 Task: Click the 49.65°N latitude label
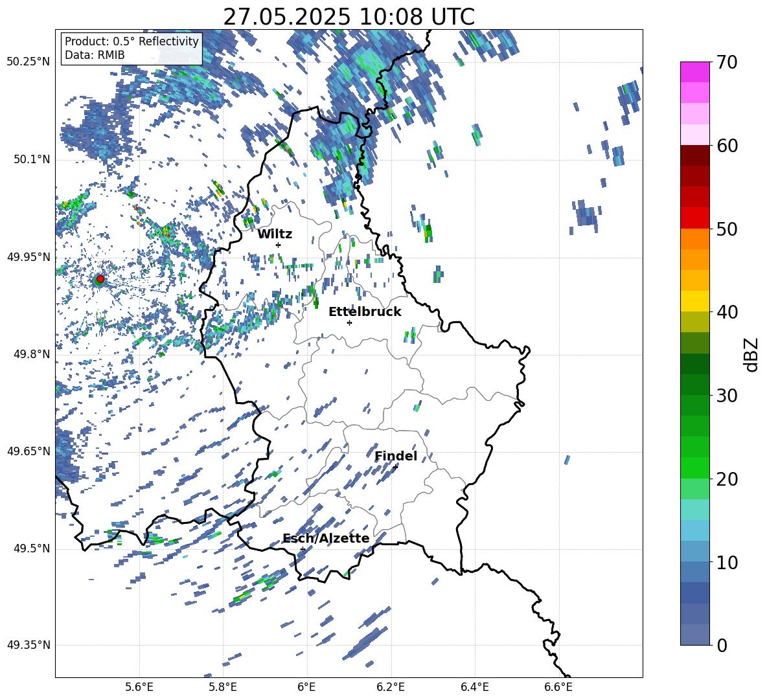pos(29,451)
